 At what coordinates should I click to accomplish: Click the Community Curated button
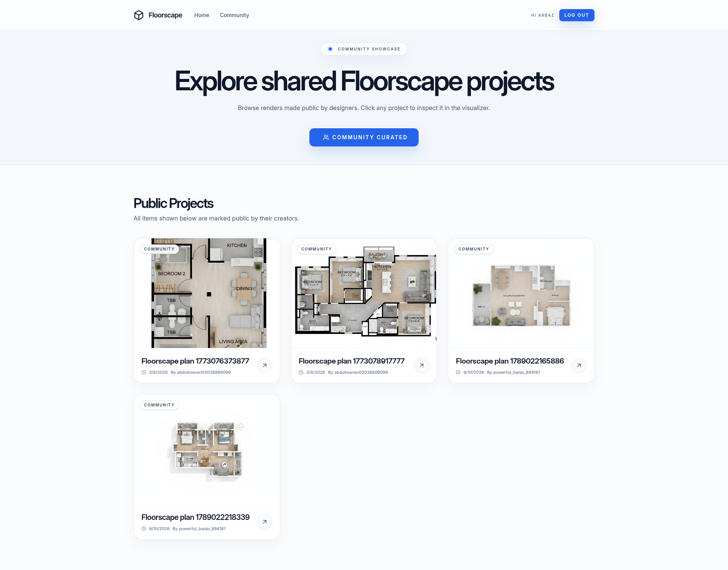pos(364,137)
